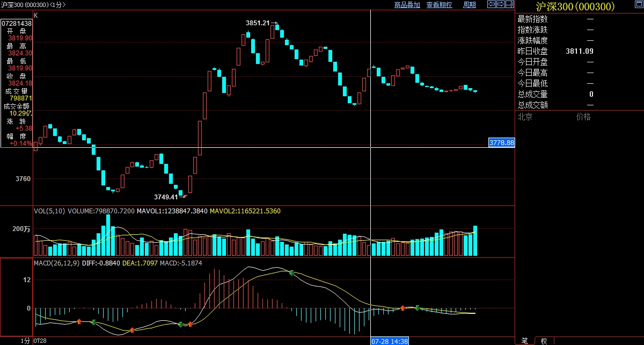Click the right arrow navigation icon
This screenshot has width=644, height=345.
[x=500, y=5]
